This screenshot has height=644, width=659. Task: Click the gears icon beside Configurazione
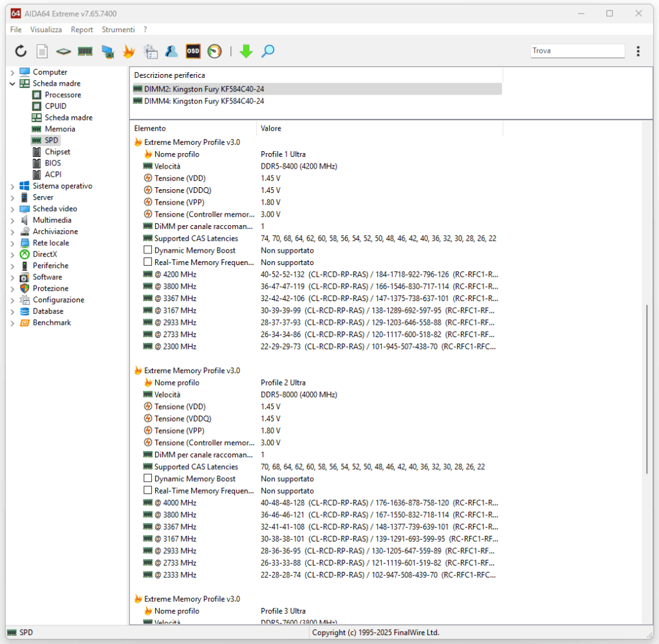25,300
